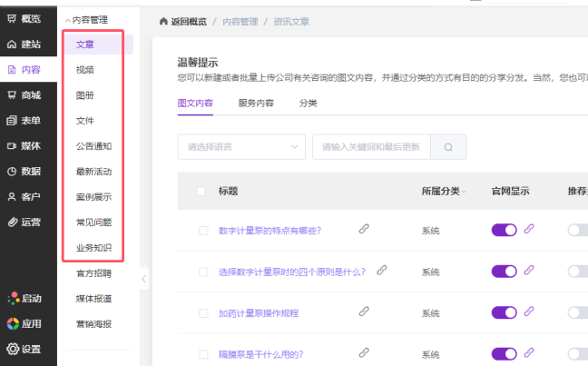Screen dimensions: 588x366
Task: Switch to the 服务内容 tab
Action: pos(257,104)
